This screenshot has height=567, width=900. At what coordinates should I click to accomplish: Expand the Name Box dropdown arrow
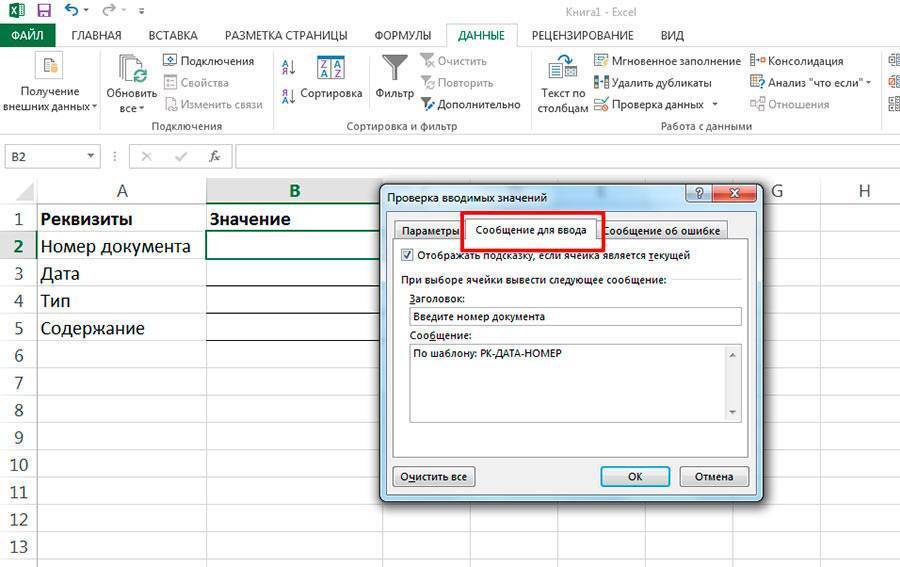click(x=91, y=157)
